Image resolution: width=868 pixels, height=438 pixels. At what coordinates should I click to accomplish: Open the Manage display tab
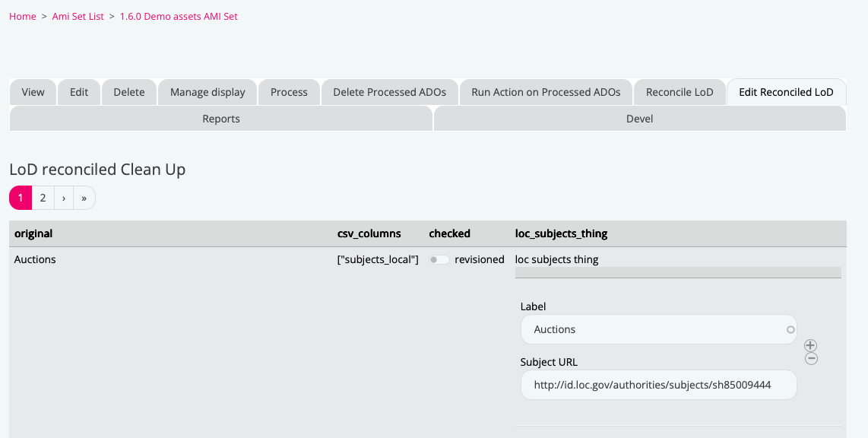point(207,92)
